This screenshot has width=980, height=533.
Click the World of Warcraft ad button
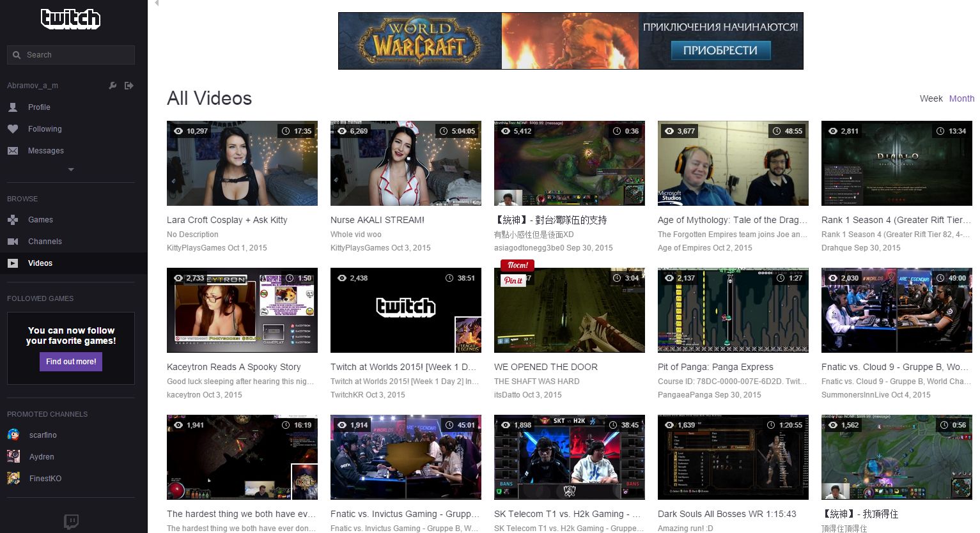pos(720,50)
